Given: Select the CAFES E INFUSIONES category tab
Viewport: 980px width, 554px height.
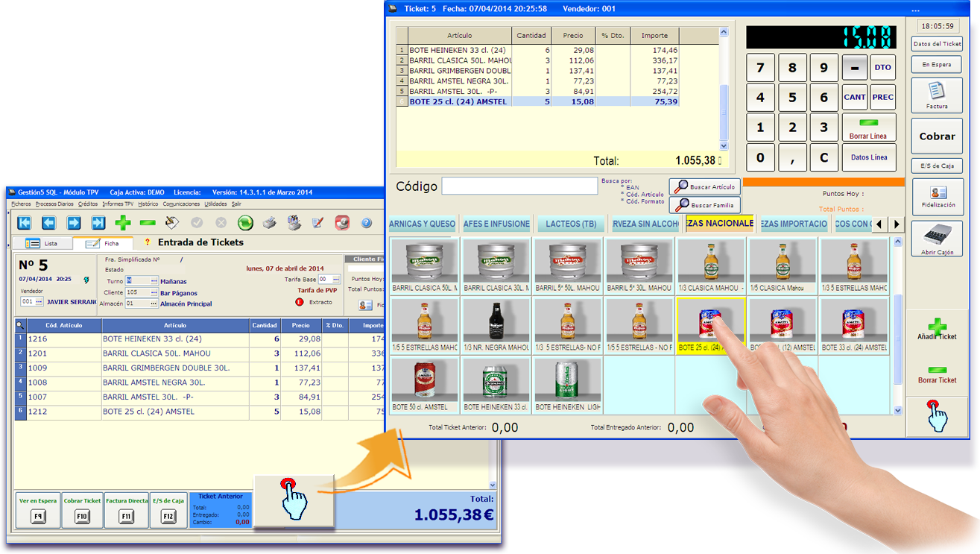Looking at the screenshot, I should tap(496, 224).
